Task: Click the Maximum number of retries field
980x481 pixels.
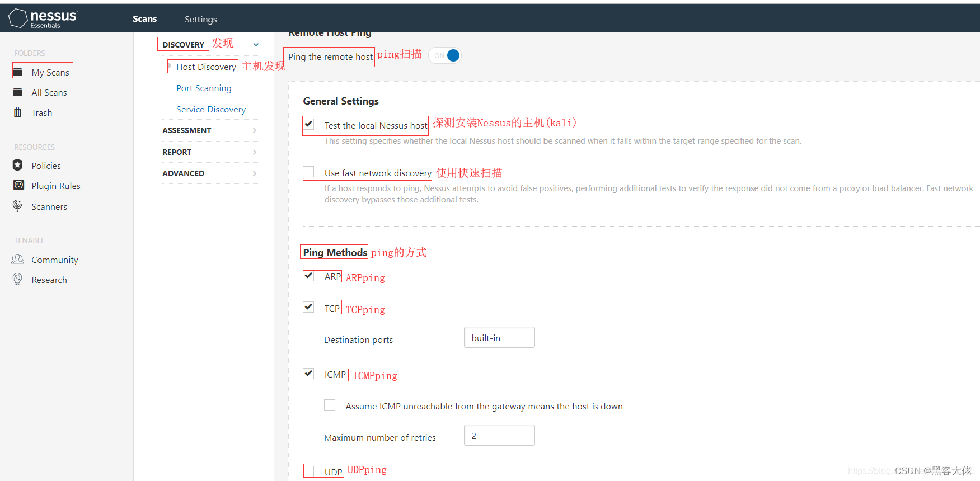Action: pyautogui.click(x=499, y=435)
